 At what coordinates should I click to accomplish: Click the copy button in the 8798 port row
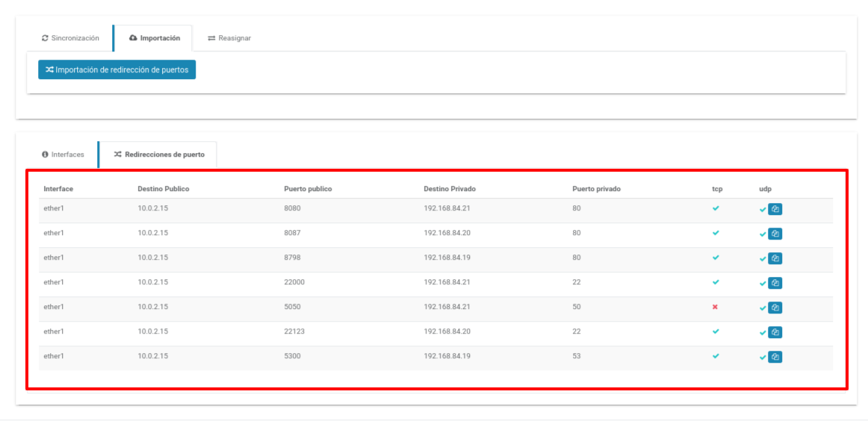coord(775,258)
